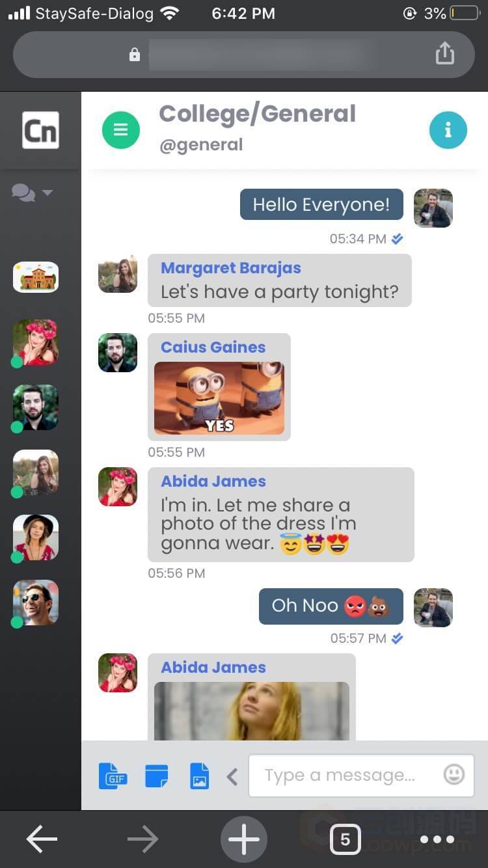The width and height of the screenshot is (488, 868).
Task: Tap the GIF file icon
Action: pos(113,776)
